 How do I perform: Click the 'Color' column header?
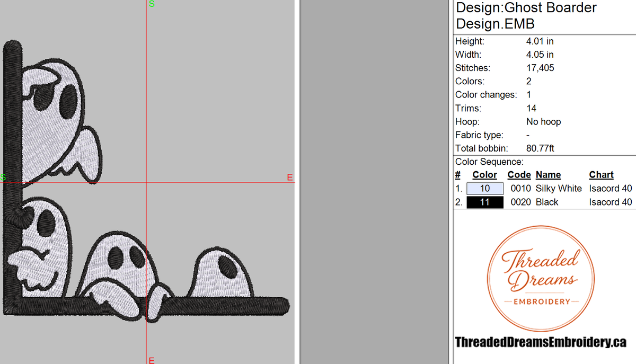coord(485,175)
